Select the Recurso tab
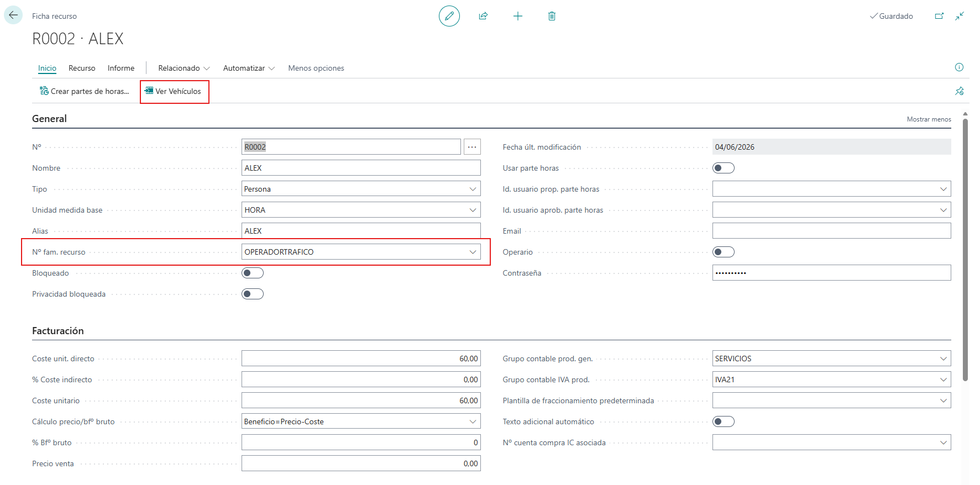The height and width of the screenshot is (485, 980). coord(82,68)
